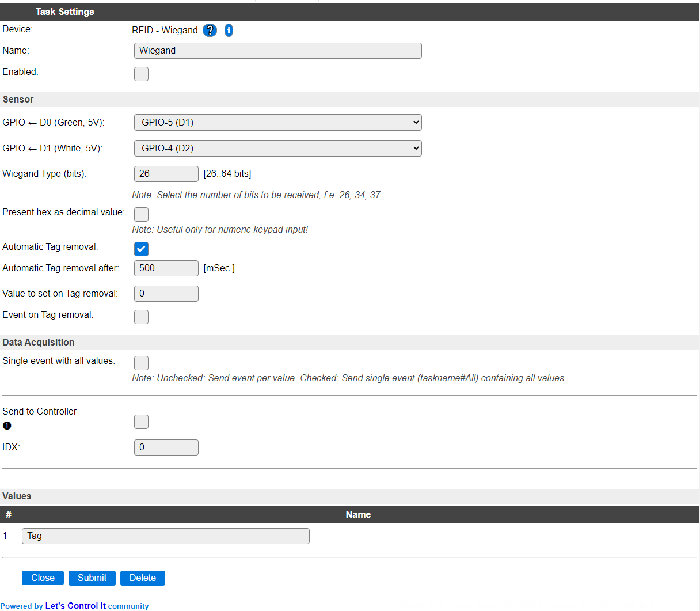Screen dimensions: 700x611
Task: Toggle the Send to Controller checkbox
Action: click(141, 422)
